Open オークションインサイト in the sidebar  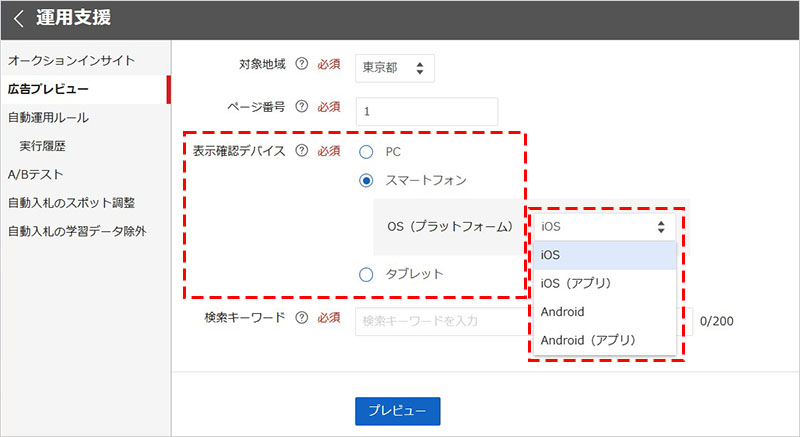click(x=71, y=61)
